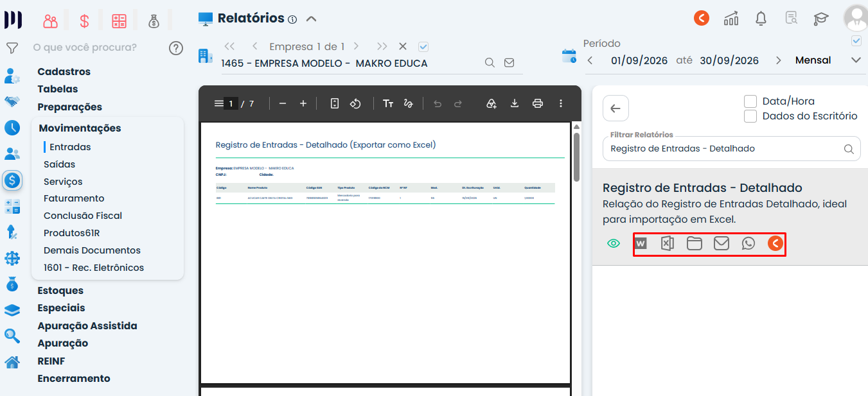Enable the Data/Hora checkbox
The image size is (868, 396).
750,101
